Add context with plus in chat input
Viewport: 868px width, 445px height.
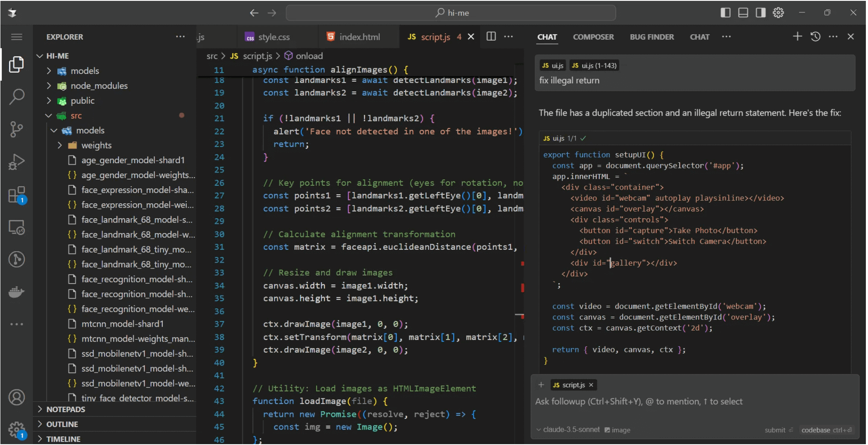point(541,385)
